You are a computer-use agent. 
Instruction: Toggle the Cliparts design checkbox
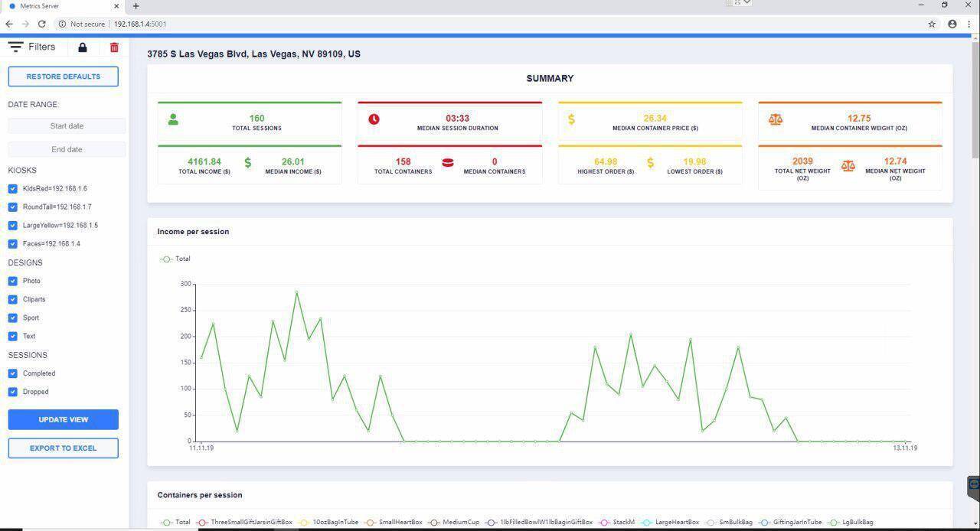point(13,300)
